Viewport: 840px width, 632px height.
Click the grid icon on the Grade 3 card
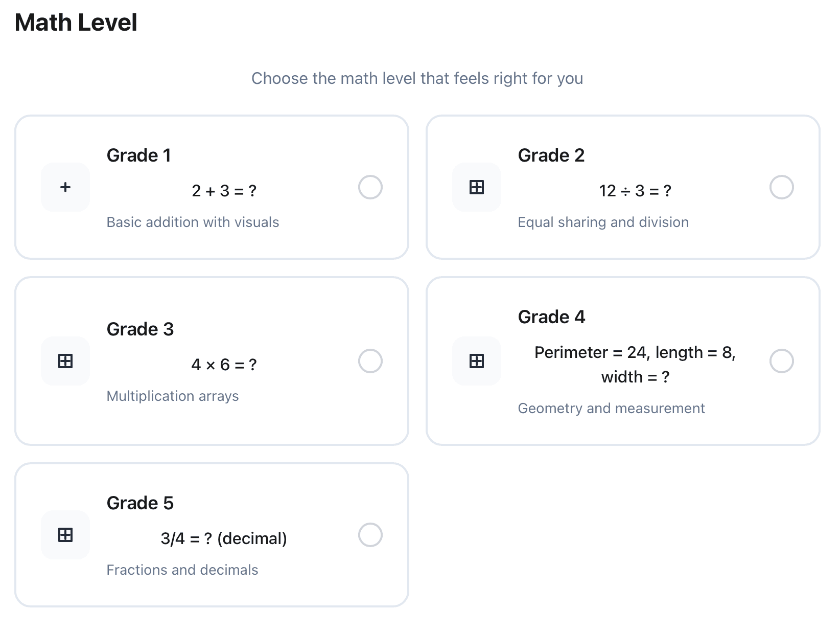65,361
